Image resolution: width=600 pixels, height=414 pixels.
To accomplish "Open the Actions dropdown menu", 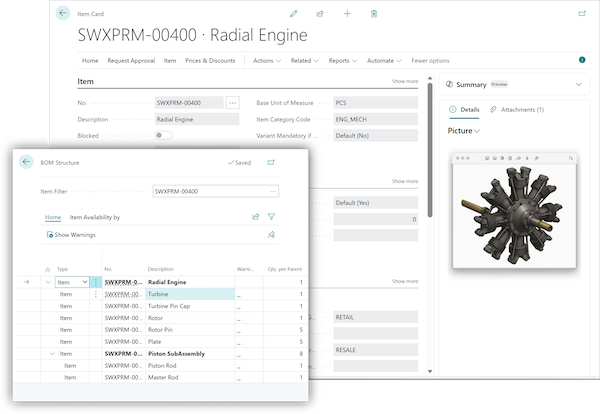I will [267, 60].
